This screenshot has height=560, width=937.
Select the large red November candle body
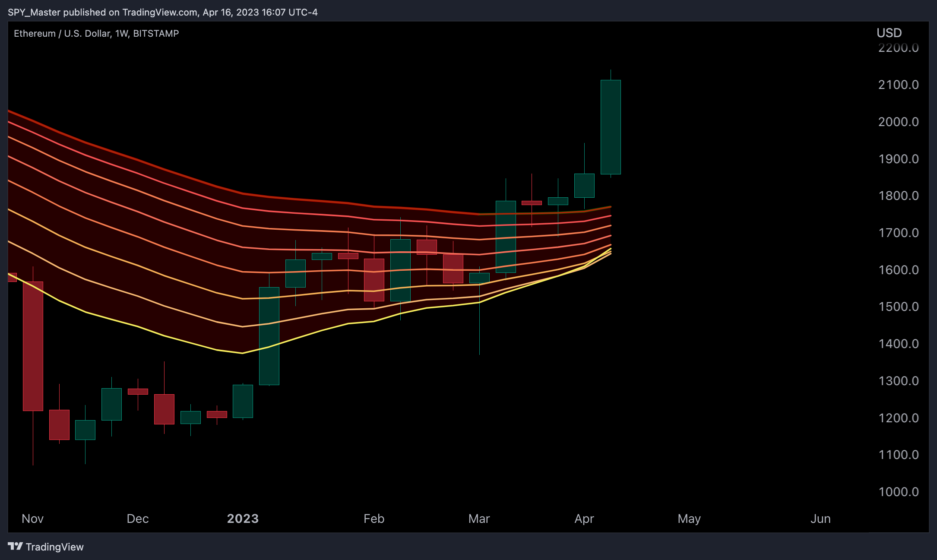coord(33,346)
